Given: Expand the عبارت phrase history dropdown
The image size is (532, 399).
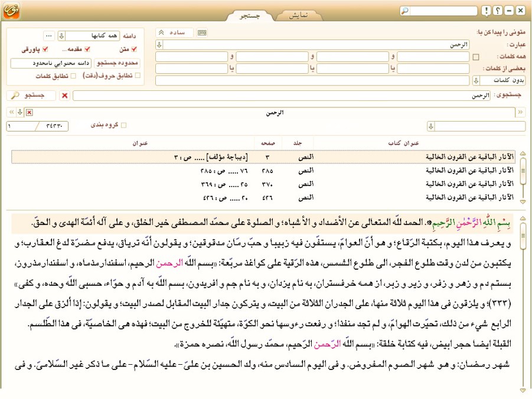Looking at the screenshot, I should click(x=159, y=44).
